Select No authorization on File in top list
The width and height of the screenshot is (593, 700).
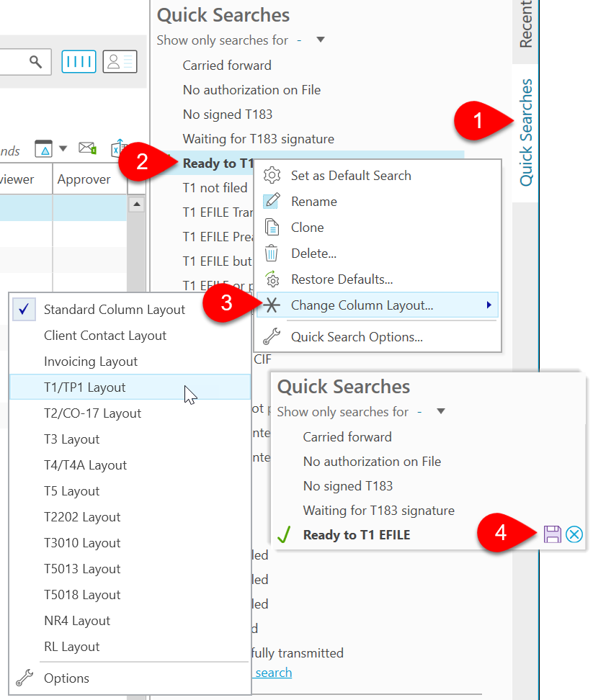[251, 90]
